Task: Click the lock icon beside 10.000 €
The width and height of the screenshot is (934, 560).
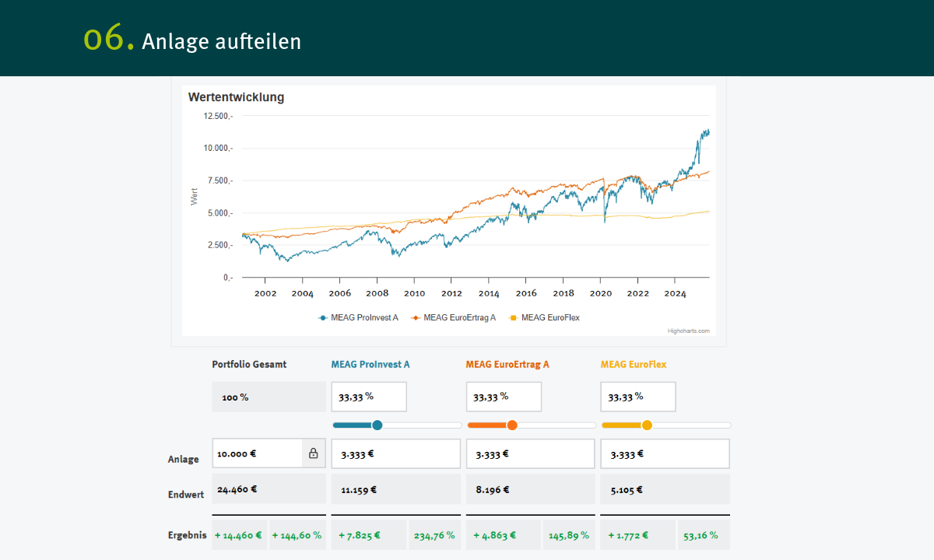Action: [x=314, y=453]
